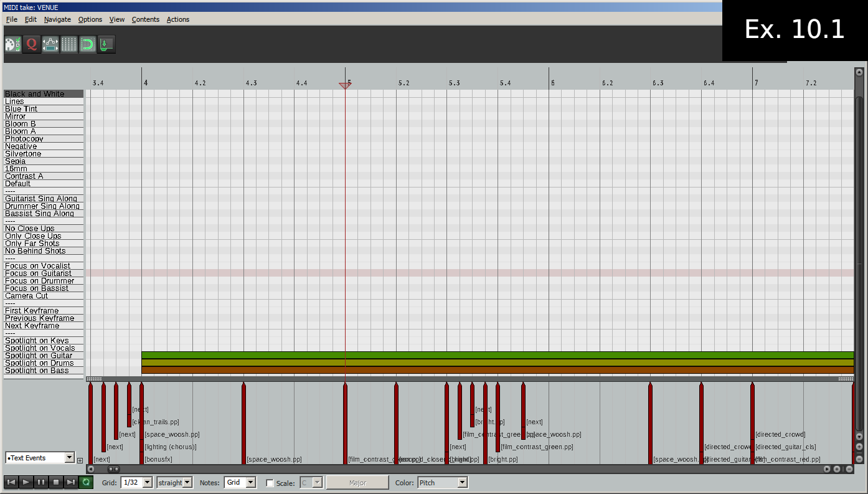Open the Edit menu
The width and height of the screenshot is (868, 494).
pyautogui.click(x=31, y=19)
